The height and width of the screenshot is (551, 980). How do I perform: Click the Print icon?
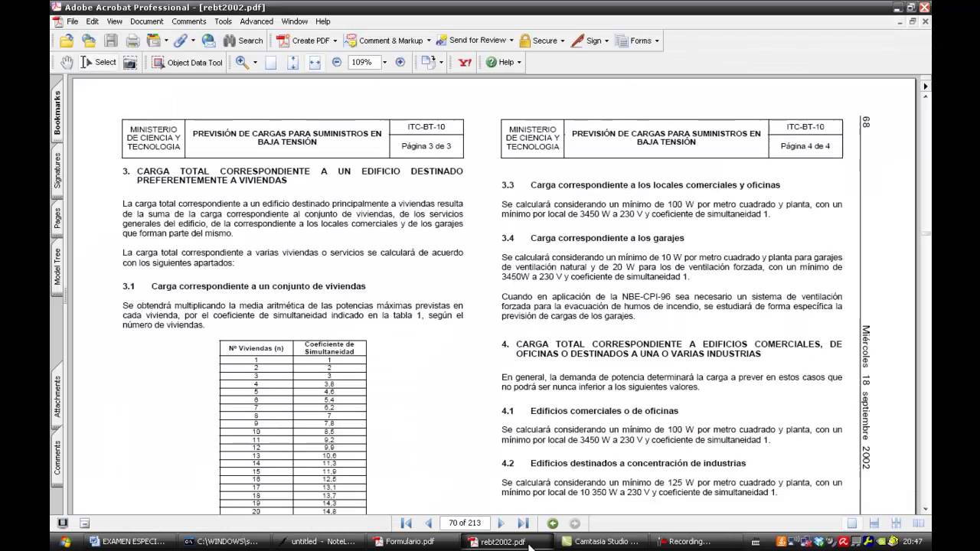[x=133, y=41]
